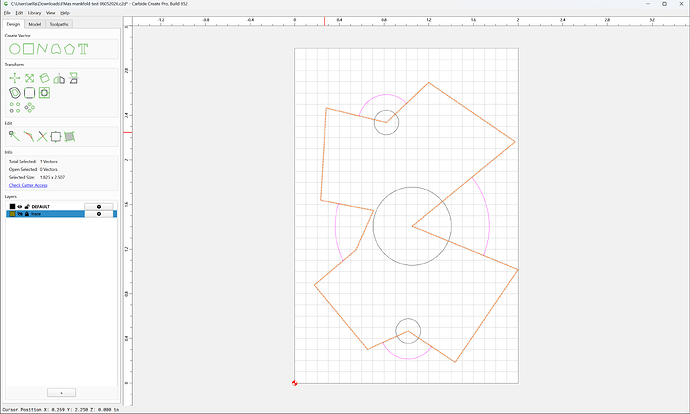Screen dimensions: 690x414
Task: Choose the Scale/Resize transform tool
Action: pyautogui.click(x=29, y=78)
